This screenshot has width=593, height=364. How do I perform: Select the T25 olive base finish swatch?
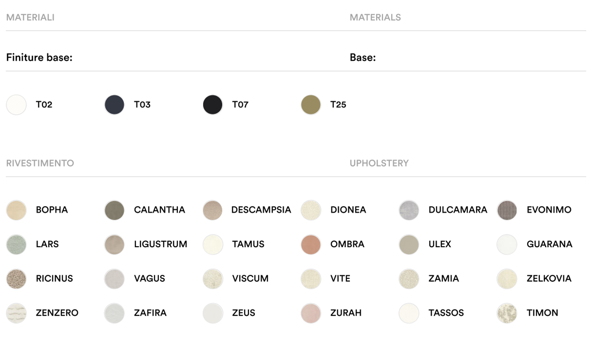coord(311,105)
